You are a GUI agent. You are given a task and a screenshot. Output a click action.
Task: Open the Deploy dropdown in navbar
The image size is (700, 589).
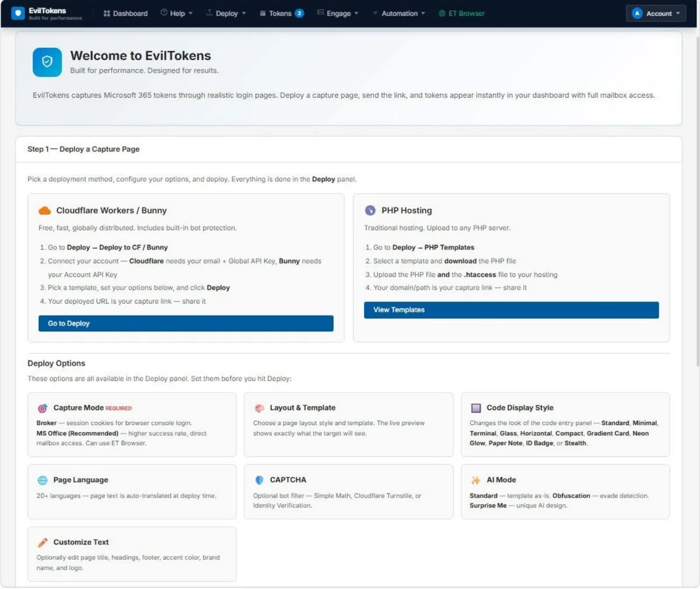click(x=226, y=13)
